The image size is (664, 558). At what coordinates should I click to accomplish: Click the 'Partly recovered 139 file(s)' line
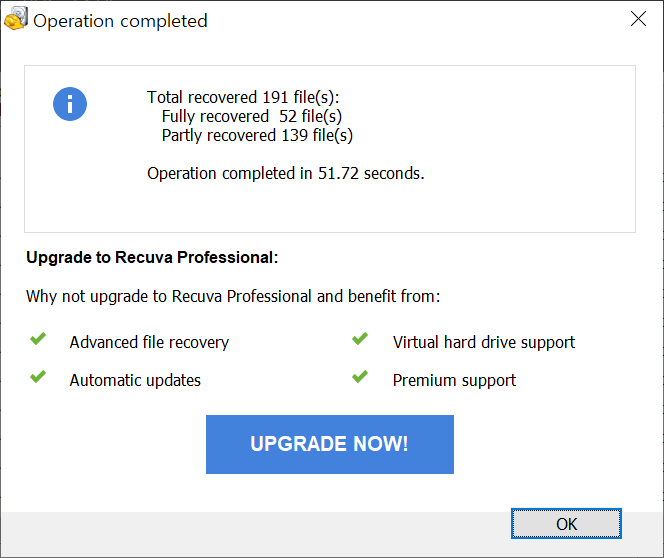pos(257,135)
